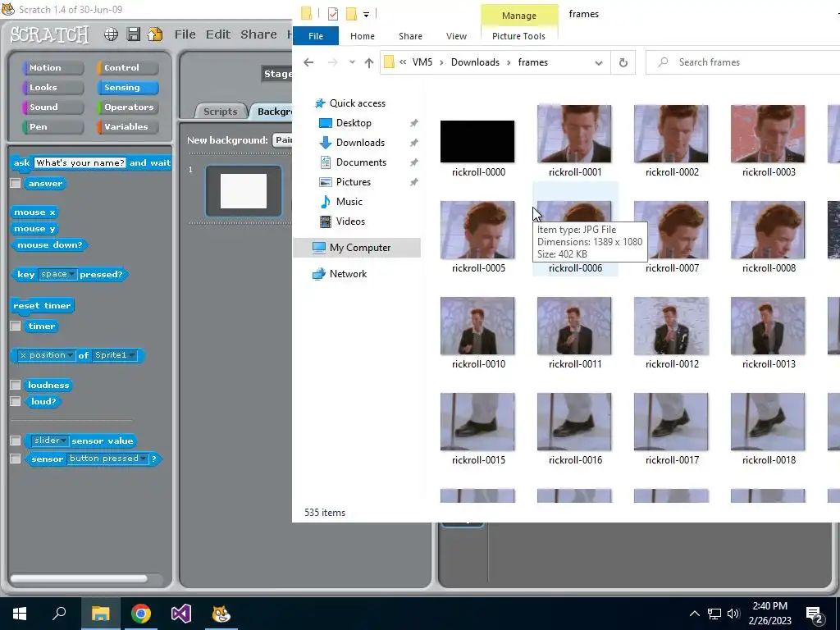Select the white background thumbnail in Scratch
This screenshot has height=630, width=840.
tap(244, 190)
